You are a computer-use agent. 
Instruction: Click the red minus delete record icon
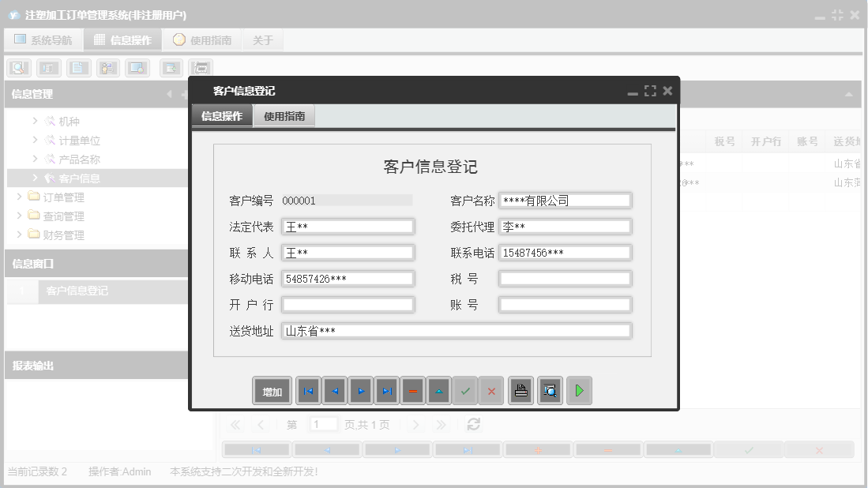[x=412, y=390]
